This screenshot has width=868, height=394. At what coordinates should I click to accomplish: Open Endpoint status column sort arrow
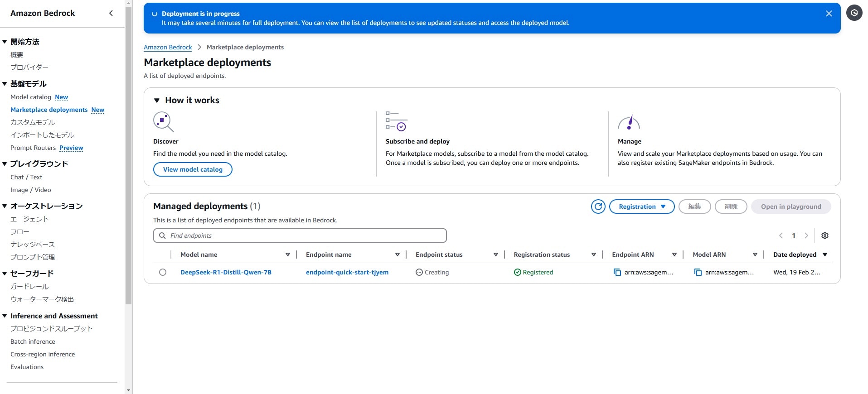pos(496,255)
